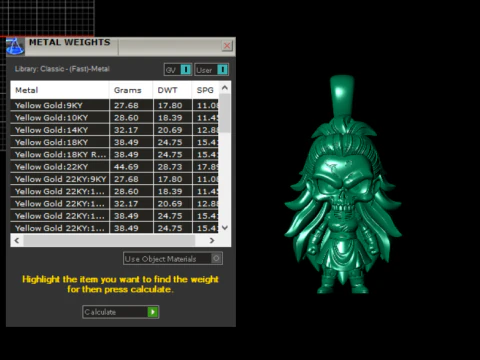Click the right arrow of horizontal scrollbar
Viewport: 480px width, 360px height.
coord(212,240)
